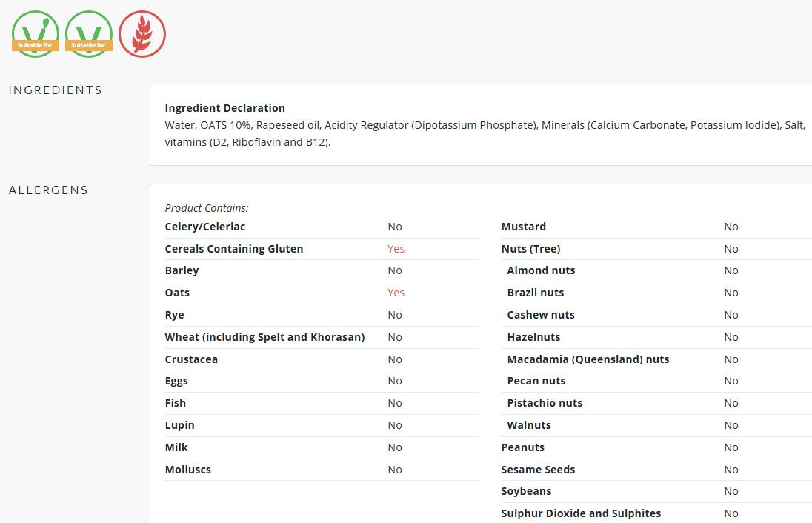Click the Macadamia (Queensland) nuts label
Image resolution: width=812 pixels, height=523 pixels.
click(x=588, y=359)
